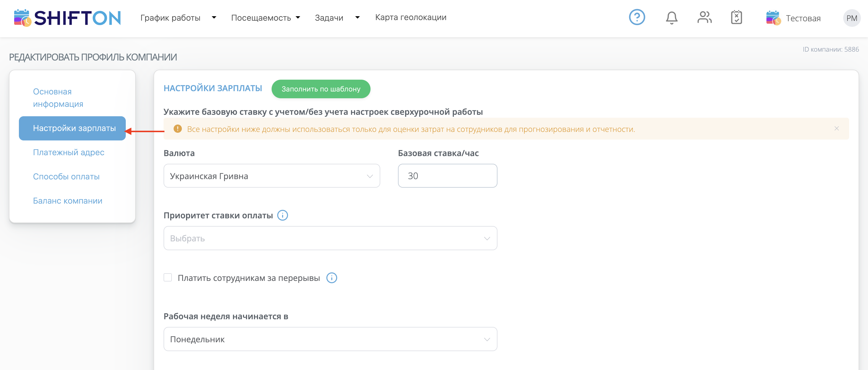This screenshot has height=370, width=868.
Task: Open the Приоритет ставки оплаты dropdown
Action: [330, 238]
